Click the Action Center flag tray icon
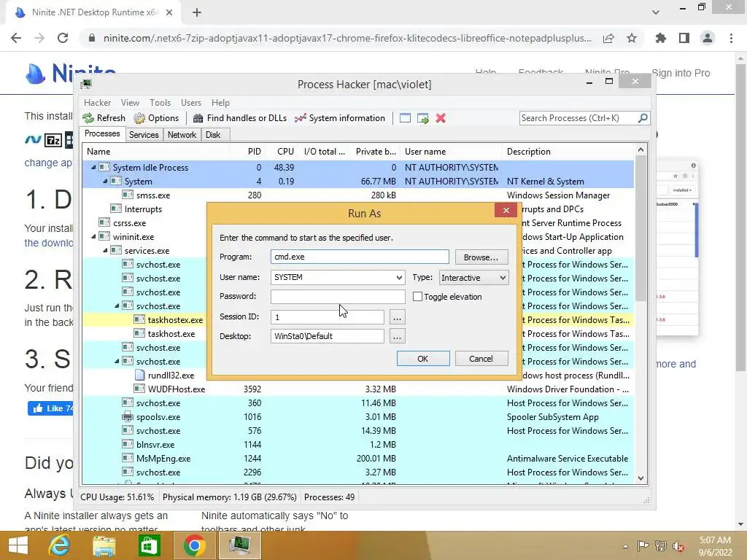Screen dimensions: 747x560 pos(643,545)
